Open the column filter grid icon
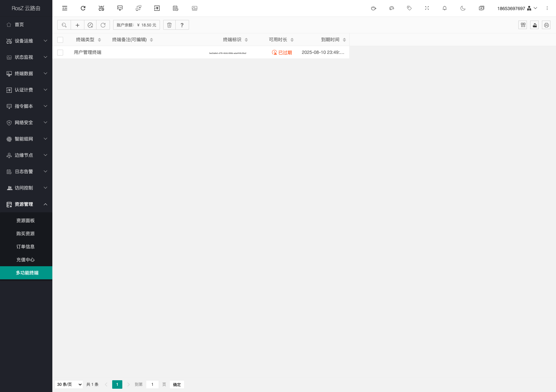The width and height of the screenshot is (556, 392). pos(523,25)
